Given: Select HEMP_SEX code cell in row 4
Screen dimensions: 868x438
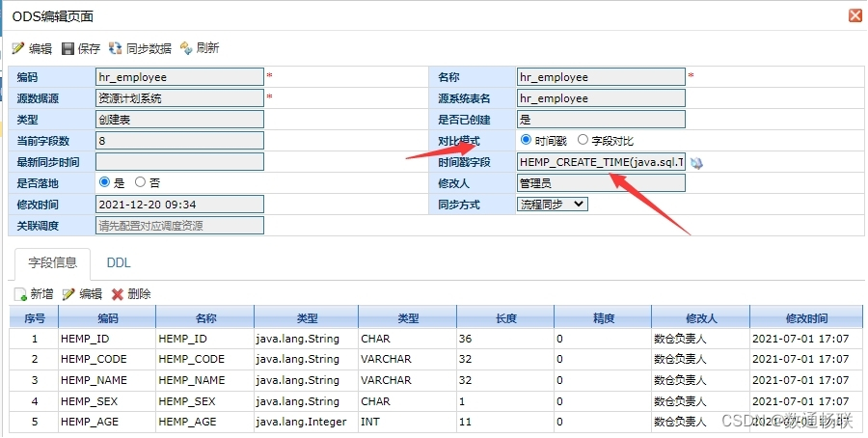Looking at the screenshot, I should (107, 401).
